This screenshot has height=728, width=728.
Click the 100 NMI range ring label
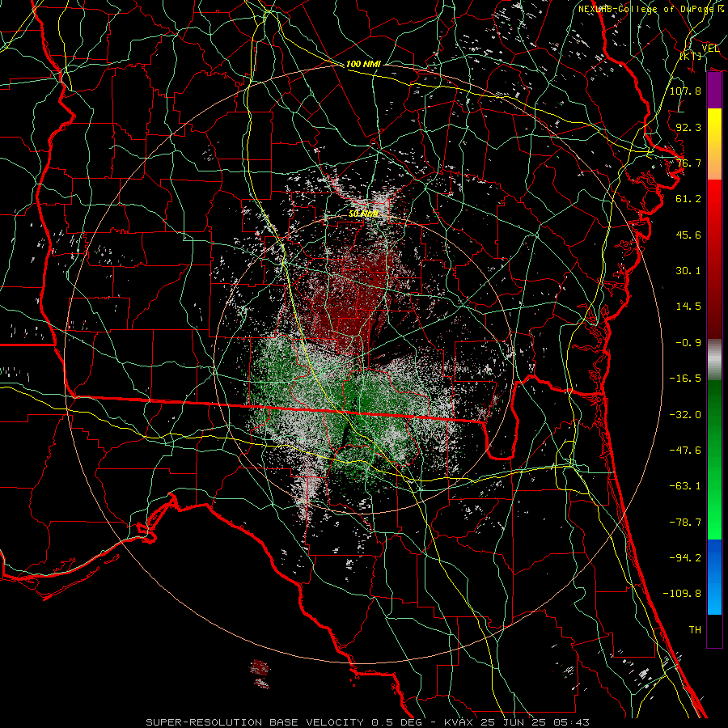(363, 64)
